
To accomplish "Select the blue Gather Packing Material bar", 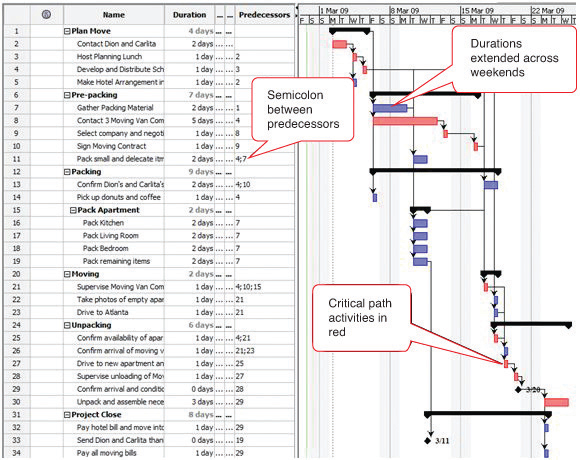I will click(x=390, y=108).
